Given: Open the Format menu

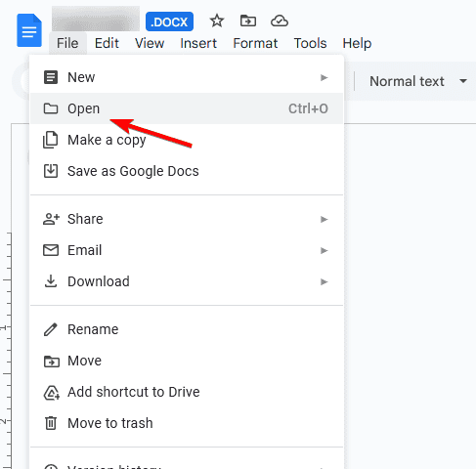Looking at the screenshot, I should tap(255, 43).
